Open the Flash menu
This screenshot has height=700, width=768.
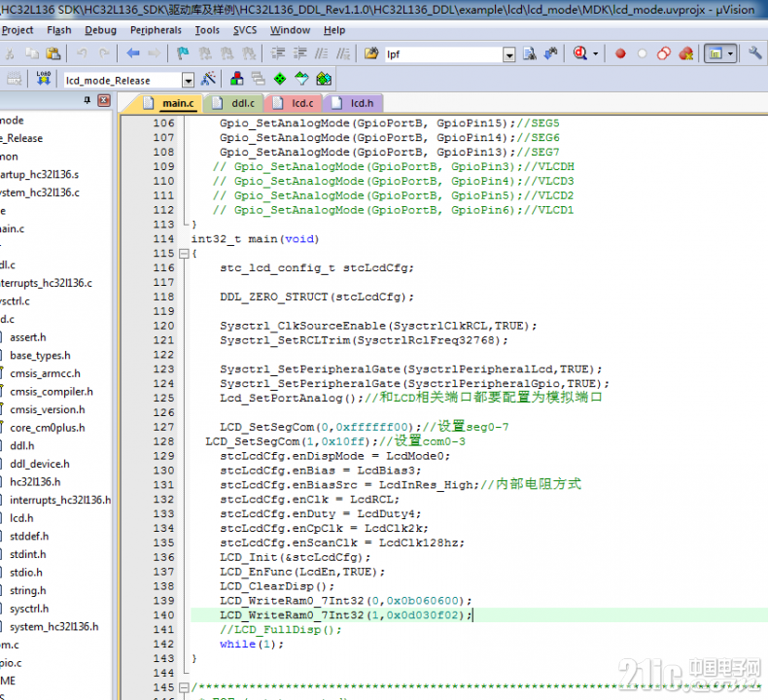point(59,30)
